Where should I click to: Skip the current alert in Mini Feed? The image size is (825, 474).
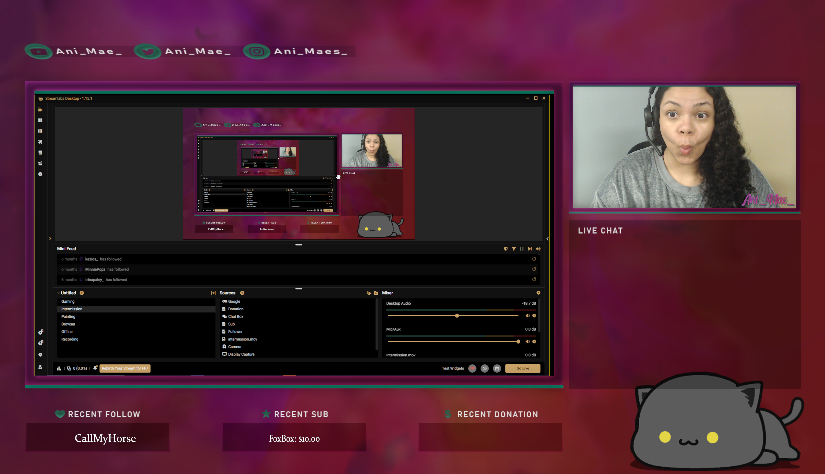click(529, 249)
